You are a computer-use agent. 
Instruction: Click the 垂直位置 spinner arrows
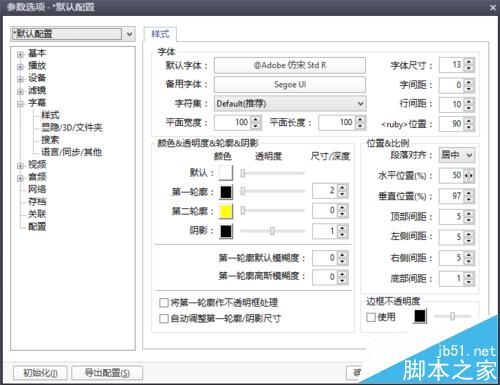[x=469, y=196]
